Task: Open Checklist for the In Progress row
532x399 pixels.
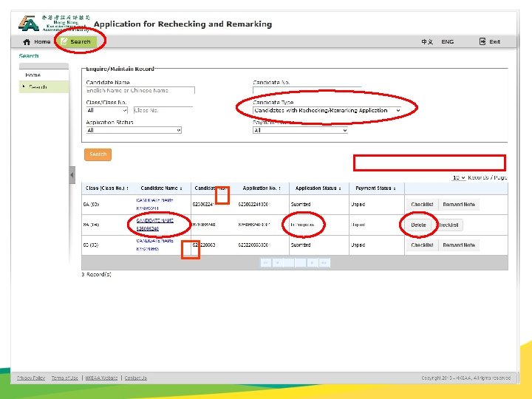Action: pyautogui.click(x=449, y=225)
